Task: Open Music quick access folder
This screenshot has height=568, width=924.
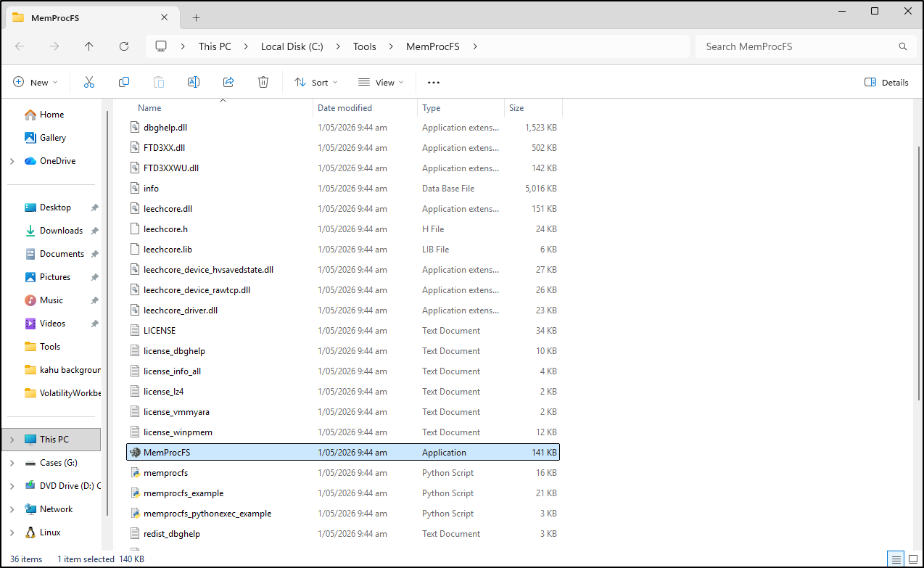Action: coord(51,300)
